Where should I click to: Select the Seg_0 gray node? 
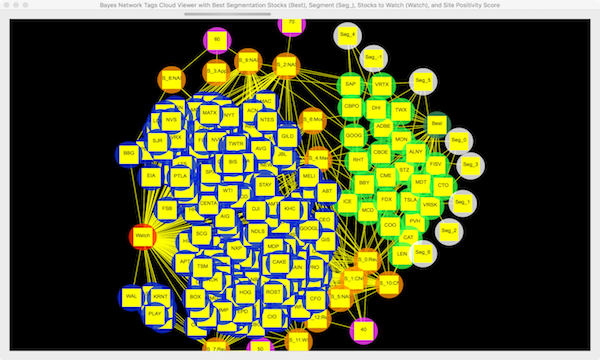coord(459,141)
